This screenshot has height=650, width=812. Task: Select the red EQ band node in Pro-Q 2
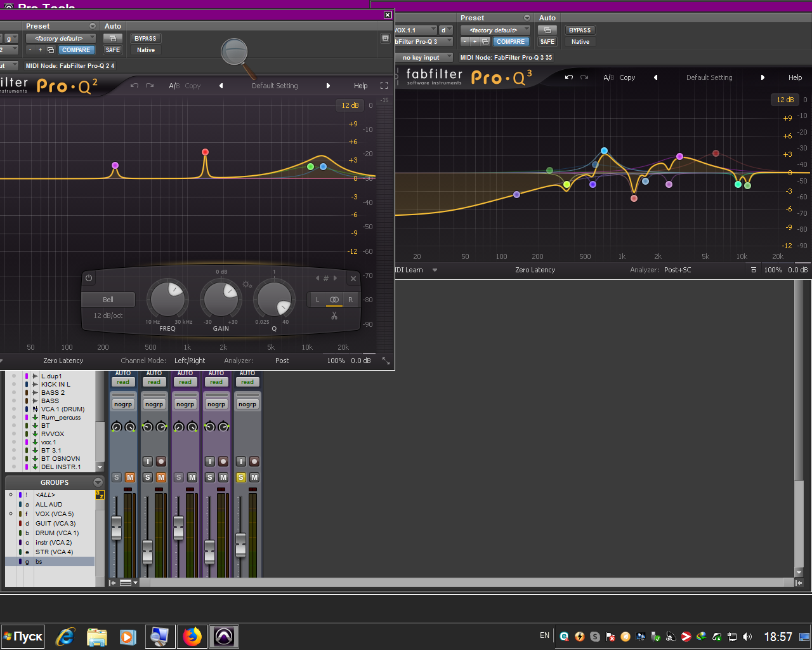205,152
